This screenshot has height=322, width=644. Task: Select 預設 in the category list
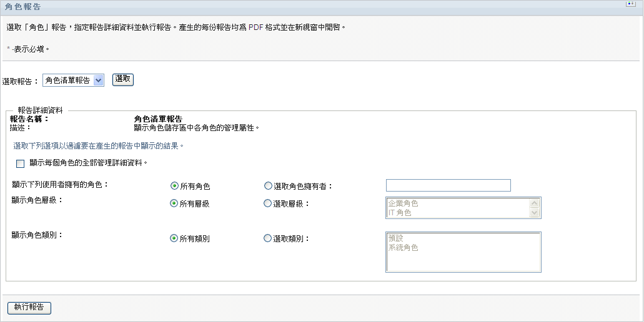pos(396,238)
